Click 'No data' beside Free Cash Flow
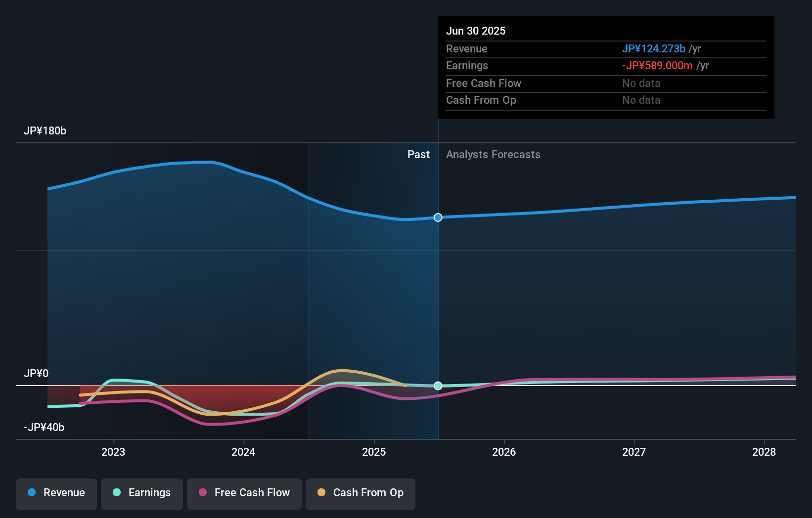The width and height of the screenshot is (812, 518). 641,84
